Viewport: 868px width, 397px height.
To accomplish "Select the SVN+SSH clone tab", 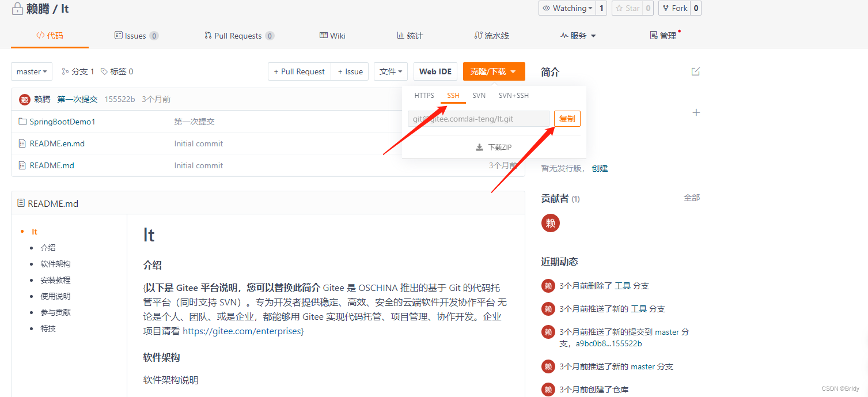I will coord(514,96).
